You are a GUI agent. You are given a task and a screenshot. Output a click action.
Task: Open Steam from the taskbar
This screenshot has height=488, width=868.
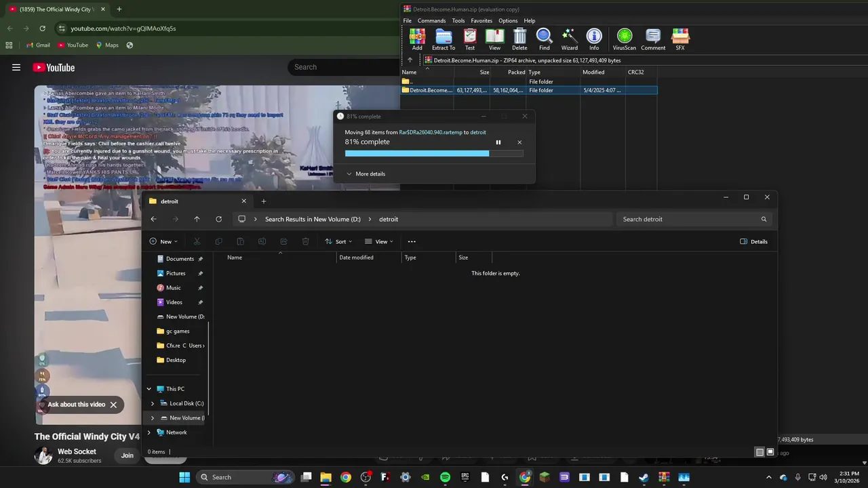[x=644, y=477]
